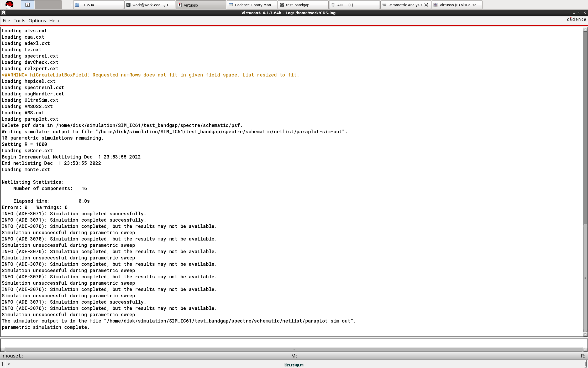Viewport: 588px width, 368px height.
Task: Click the 'Loading seCore.cxt' line
Action: point(27,151)
